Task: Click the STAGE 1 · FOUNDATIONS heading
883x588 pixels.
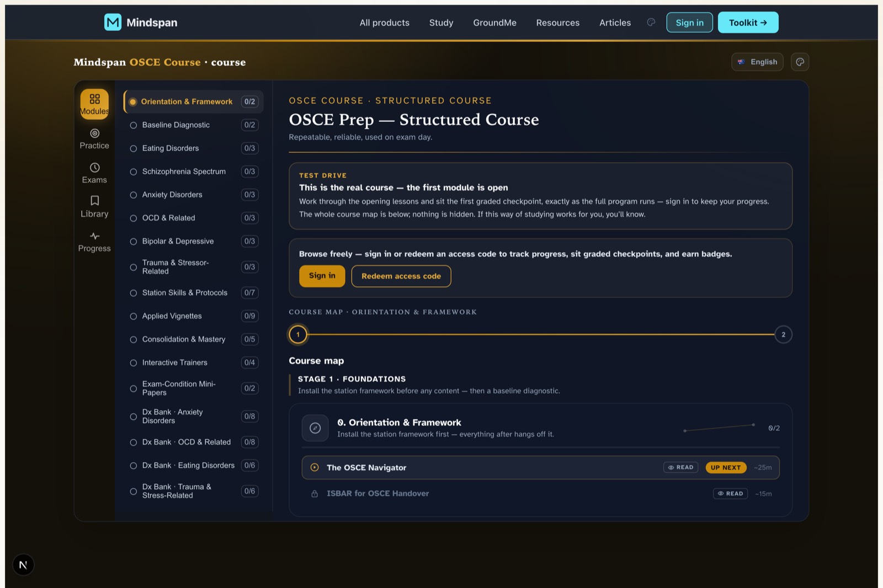Action: click(352, 379)
